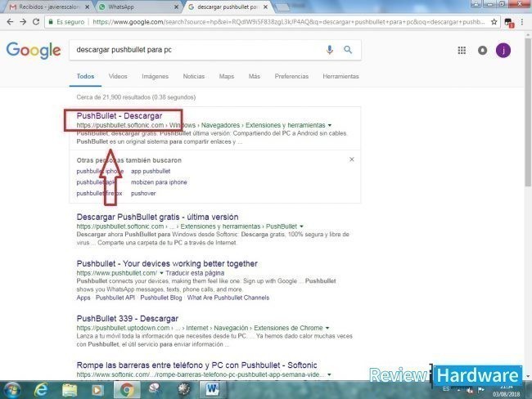Go to the Google logo homepage
Screen dimensions: 532x399
coord(34,51)
